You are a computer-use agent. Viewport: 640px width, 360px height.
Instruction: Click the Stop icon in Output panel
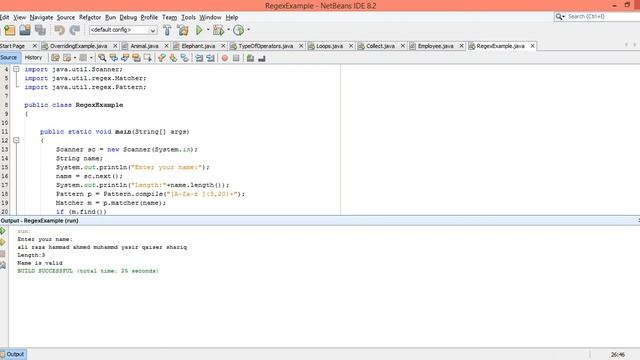click(3, 254)
